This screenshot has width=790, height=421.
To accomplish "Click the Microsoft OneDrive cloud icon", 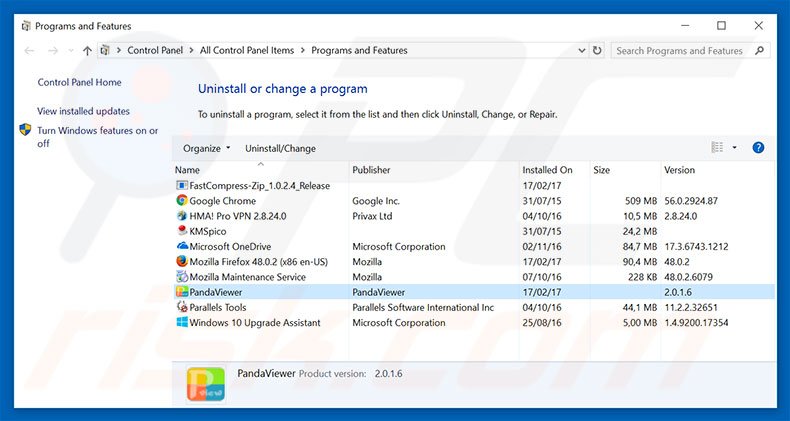I will [182, 246].
